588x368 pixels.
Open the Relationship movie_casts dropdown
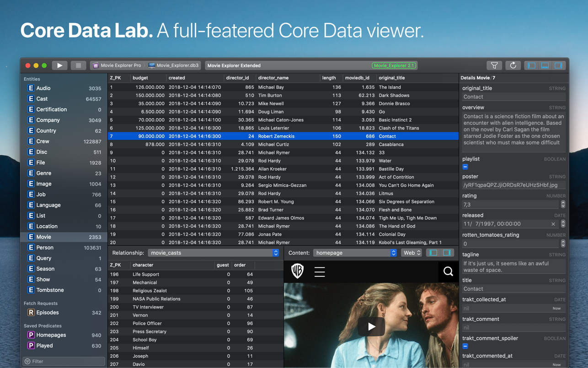(214, 253)
